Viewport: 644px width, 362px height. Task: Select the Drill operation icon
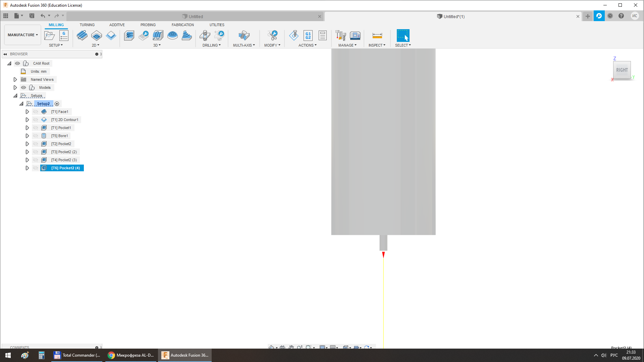click(205, 36)
